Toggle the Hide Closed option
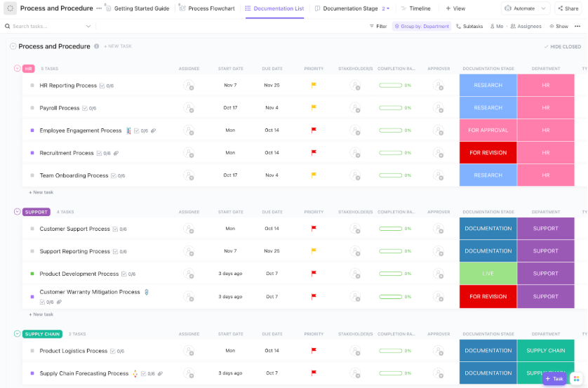588x388 pixels. click(x=562, y=46)
